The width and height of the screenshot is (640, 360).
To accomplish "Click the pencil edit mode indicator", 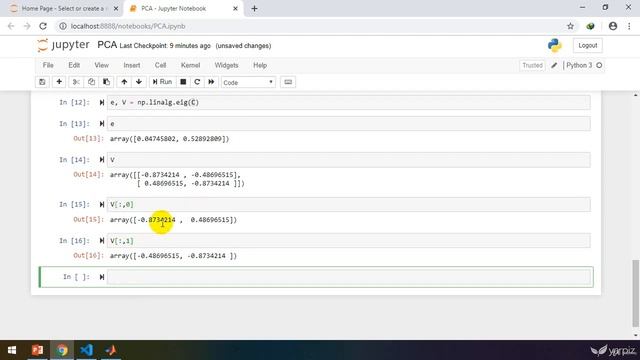I will pyautogui.click(x=554, y=65).
